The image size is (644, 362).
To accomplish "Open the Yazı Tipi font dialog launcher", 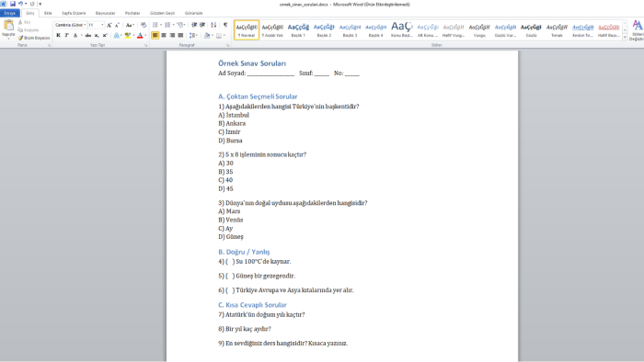I will (x=145, y=45).
